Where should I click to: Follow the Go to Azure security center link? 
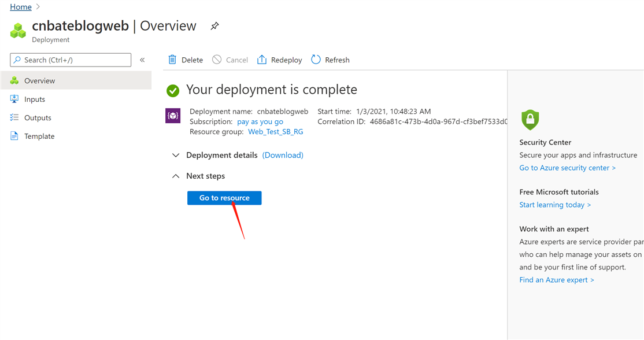pos(567,168)
